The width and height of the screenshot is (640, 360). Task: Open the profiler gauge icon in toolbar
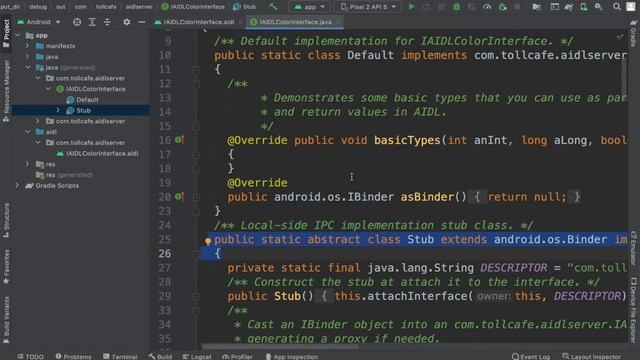487,7
